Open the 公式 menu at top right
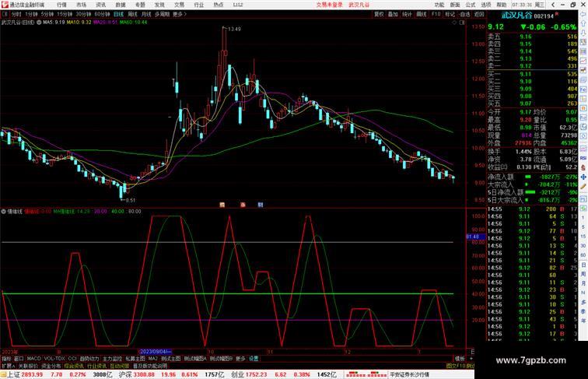The width and height of the screenshot is (588, 379). 471,5
